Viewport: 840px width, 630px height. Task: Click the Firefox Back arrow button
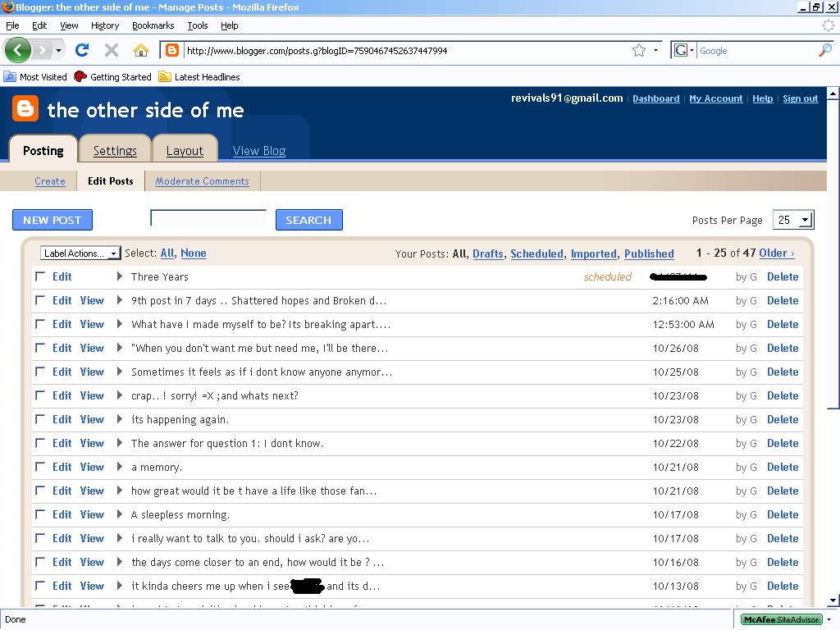[x=18, y=50]
